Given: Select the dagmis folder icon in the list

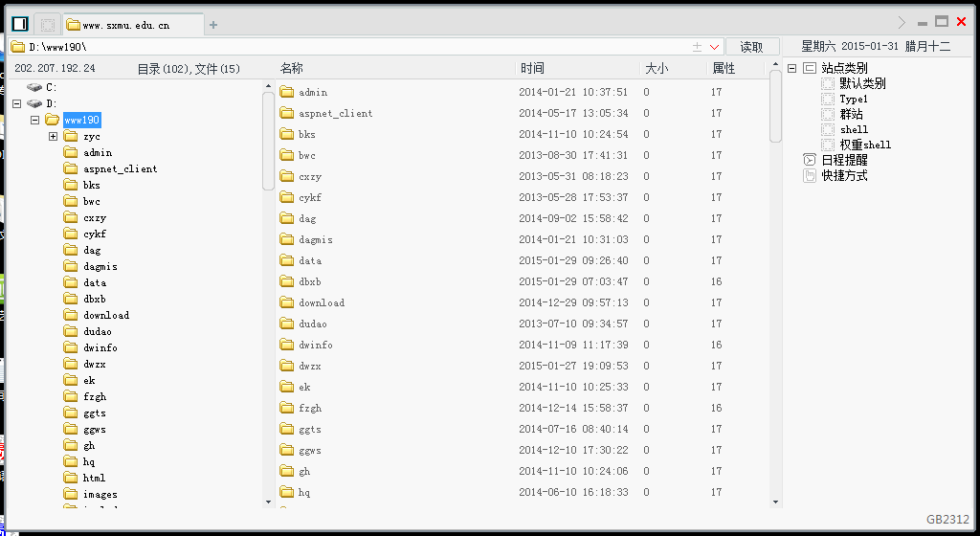Looking at the screenshot, I should click(287, 239).
